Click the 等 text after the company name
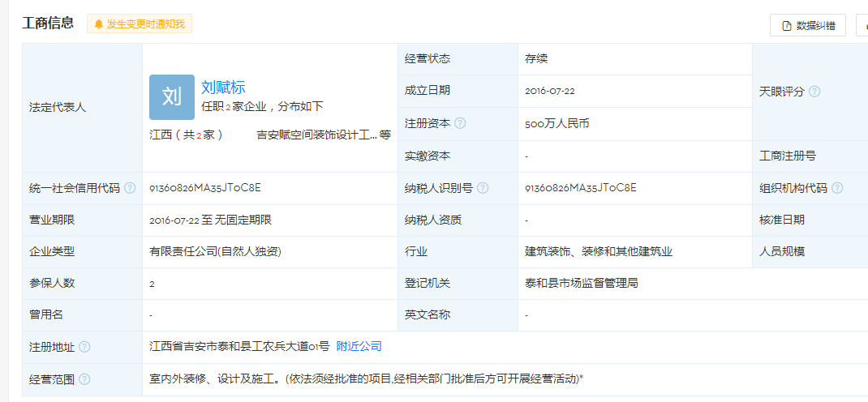 click(385, 135)
